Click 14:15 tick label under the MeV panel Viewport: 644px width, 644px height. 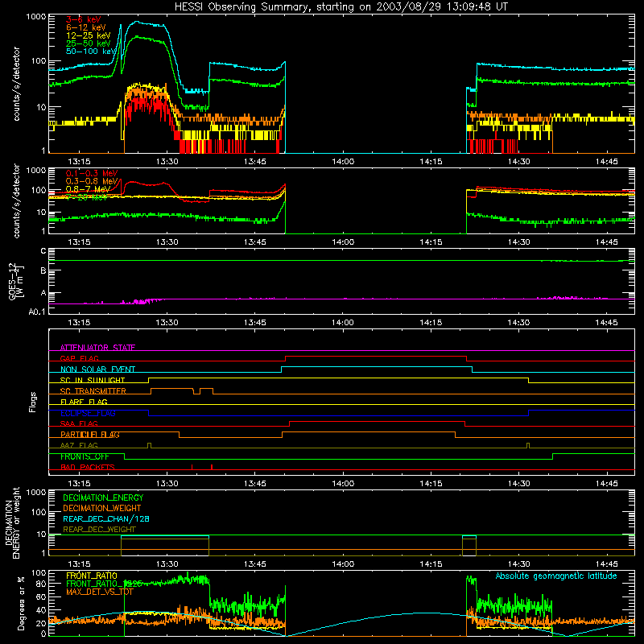pos(431,242)
